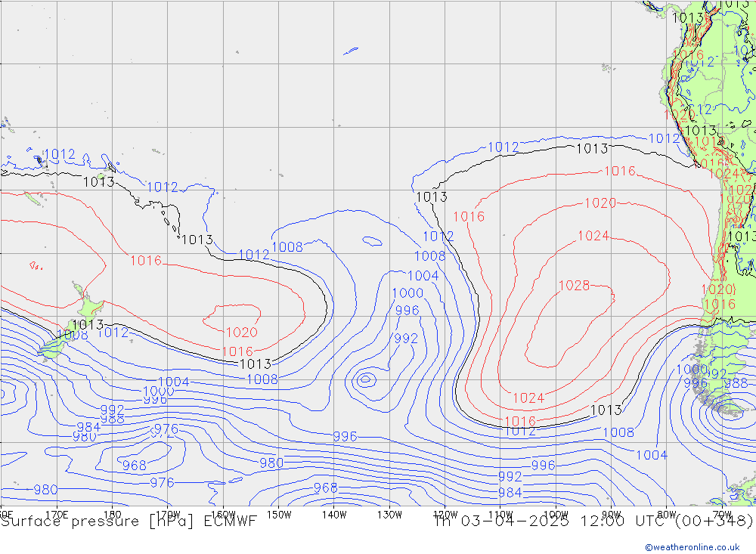
Task: Click the 140W longitude axis label
Action: [x=335, y=515]
